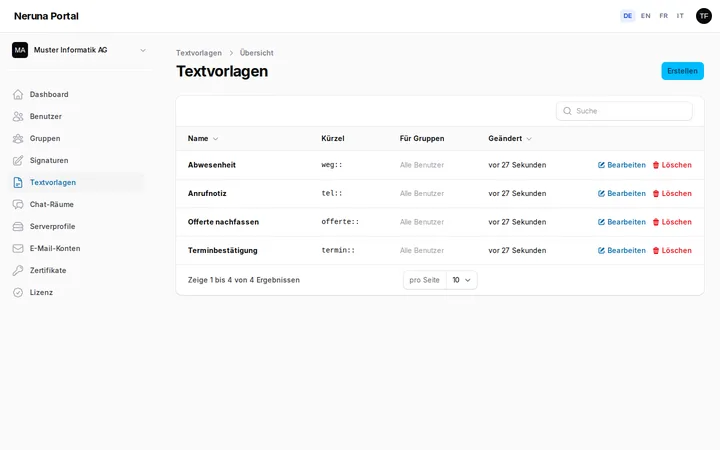720x450 pixels.
Task: Switch language to IT
Action: click(x=680, y=16)
